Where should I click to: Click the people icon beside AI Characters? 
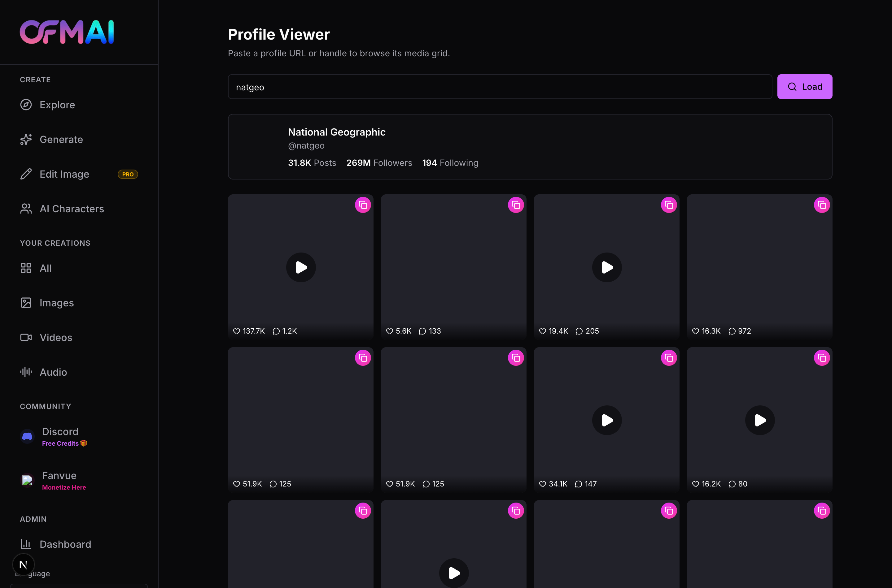pyautogui.click(x=26, y=209)
